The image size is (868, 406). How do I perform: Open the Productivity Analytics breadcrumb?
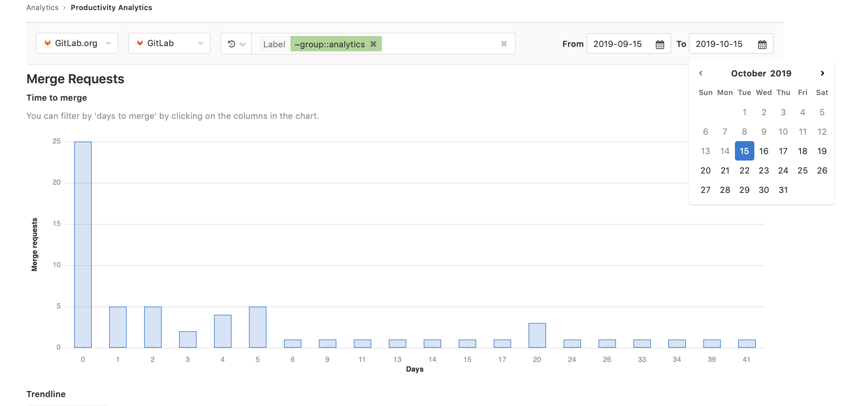coord(111,7)
